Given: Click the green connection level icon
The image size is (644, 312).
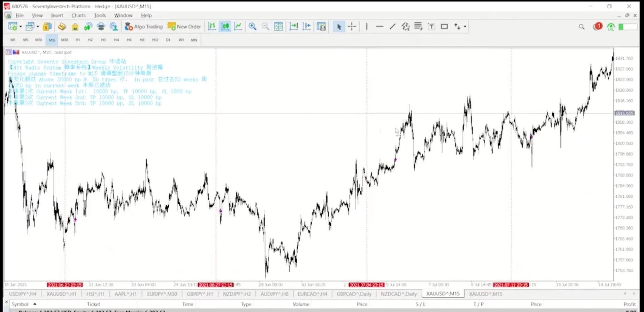Looking at the screenshot, I should click(611, 27).
